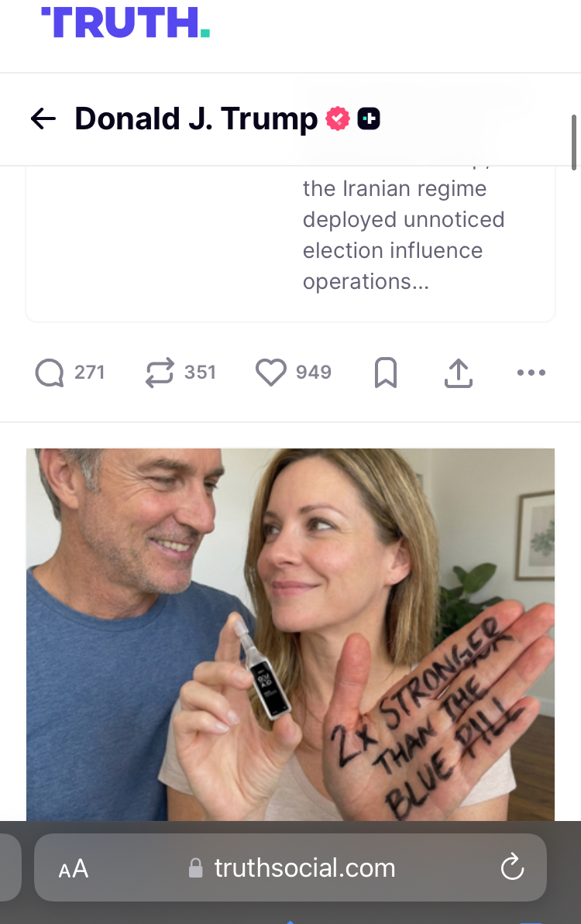The width and height of the screenshot is (581, 924).
Task: Click the black plus badge icon
Action: (x=369, y=119)
